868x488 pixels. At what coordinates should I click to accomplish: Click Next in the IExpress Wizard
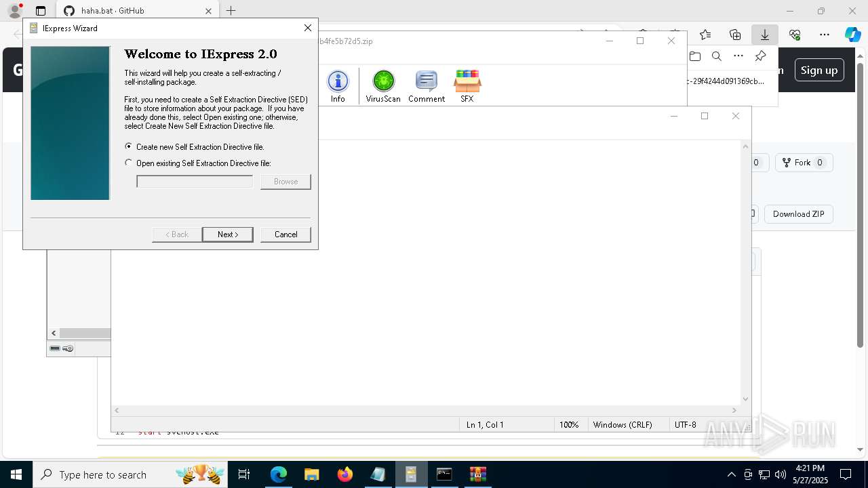(x=228, y=235)
